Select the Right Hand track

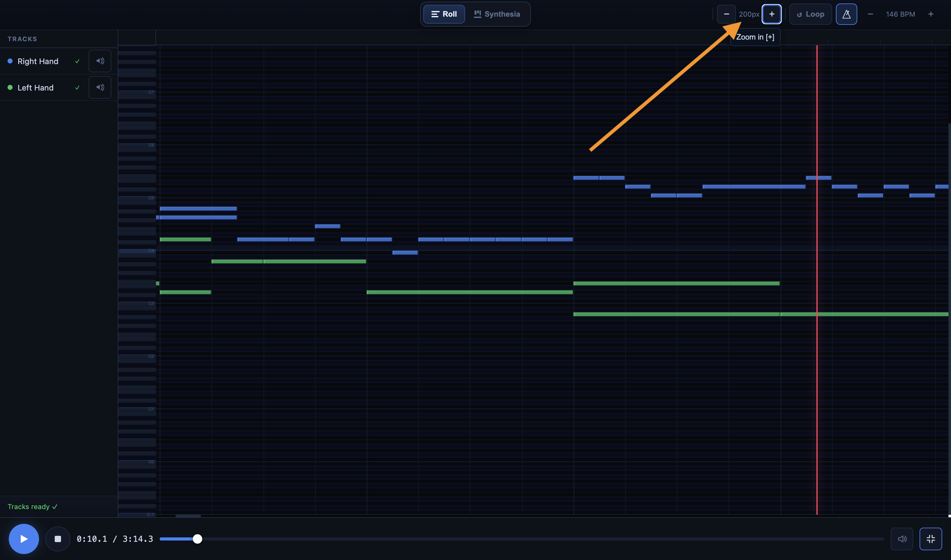click(38, 61)
